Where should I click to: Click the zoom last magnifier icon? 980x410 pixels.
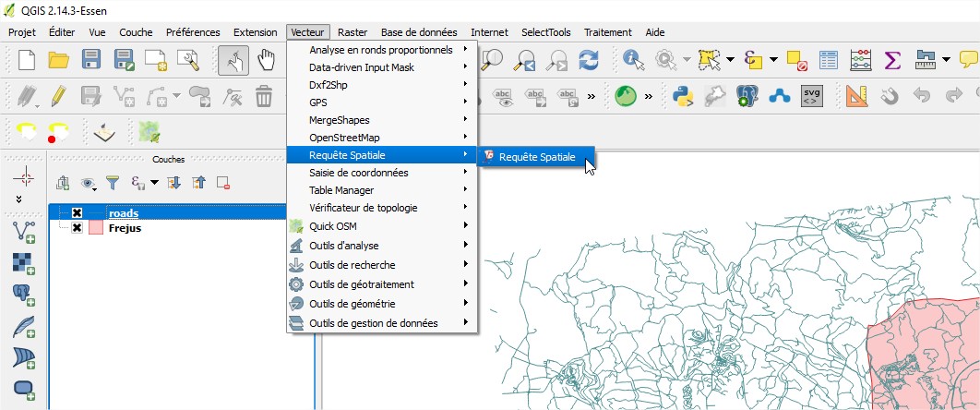point(524,60)
